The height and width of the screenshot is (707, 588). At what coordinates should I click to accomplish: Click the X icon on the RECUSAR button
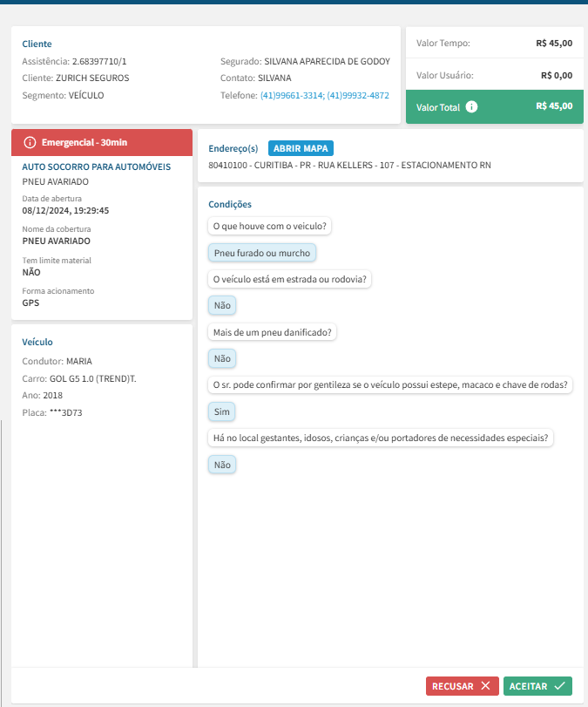point(485,686)
